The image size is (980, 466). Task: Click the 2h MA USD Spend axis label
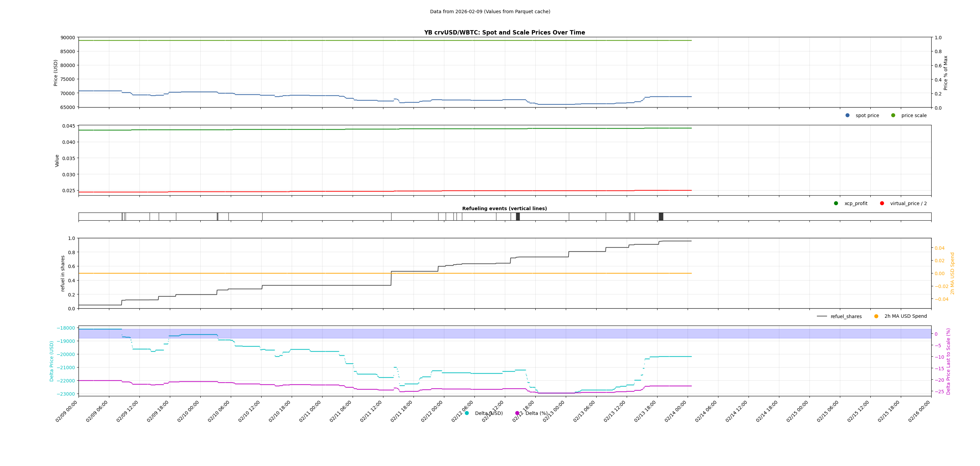[x=952, y=273]
